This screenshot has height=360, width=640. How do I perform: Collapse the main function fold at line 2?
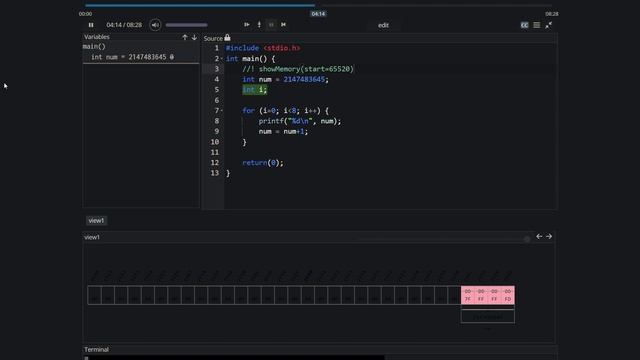click(x=222, y=59)
